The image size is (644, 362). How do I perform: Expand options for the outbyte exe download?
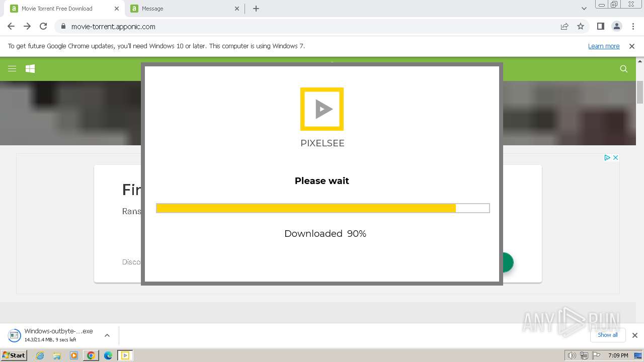(107, 335)
